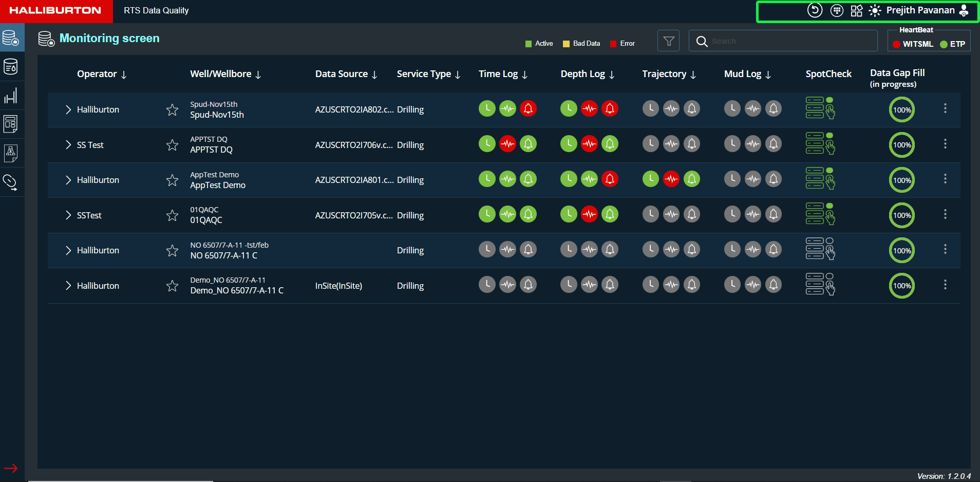Expand sidebar using red arrow at bottom

pyautogui.click(x=11, y=468)
